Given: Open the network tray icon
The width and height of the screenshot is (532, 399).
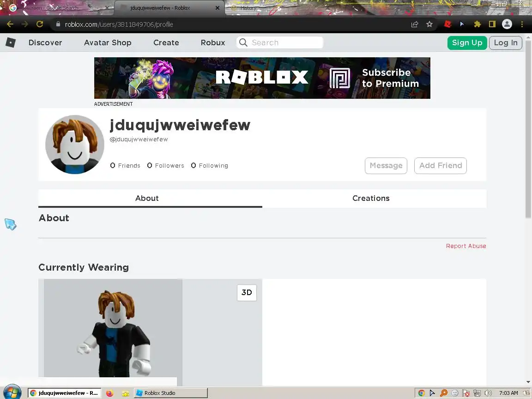Looking at the screenshot, I should pyautogui.click(x=477, y=393).
